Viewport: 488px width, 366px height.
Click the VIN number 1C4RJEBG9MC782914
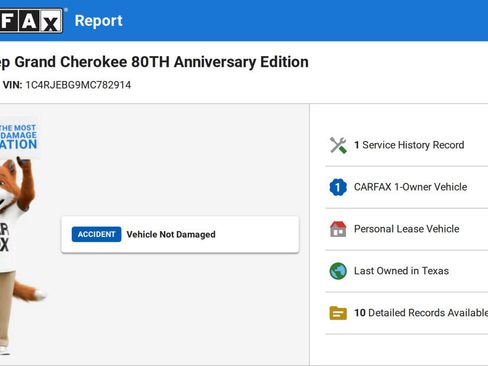[78, 85]
